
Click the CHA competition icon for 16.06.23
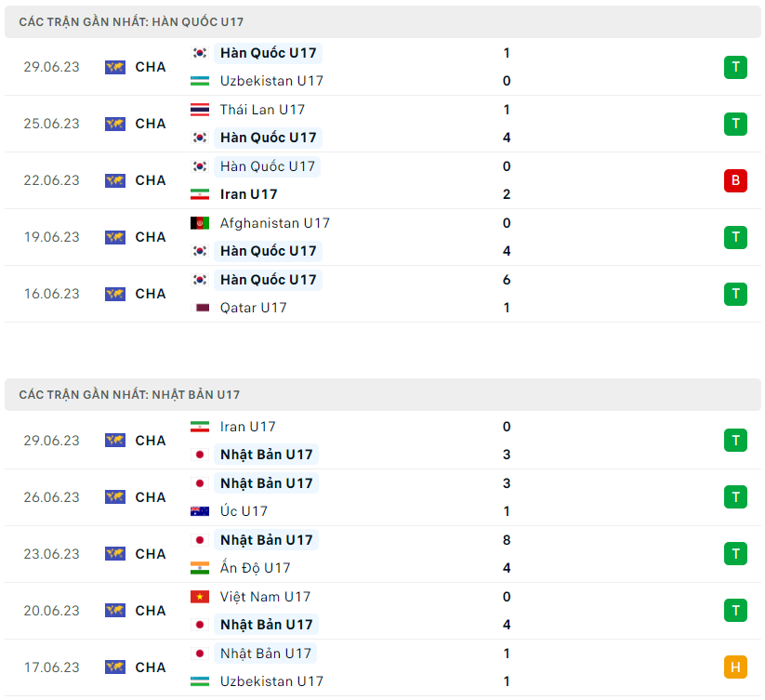(x=115, y=294)
